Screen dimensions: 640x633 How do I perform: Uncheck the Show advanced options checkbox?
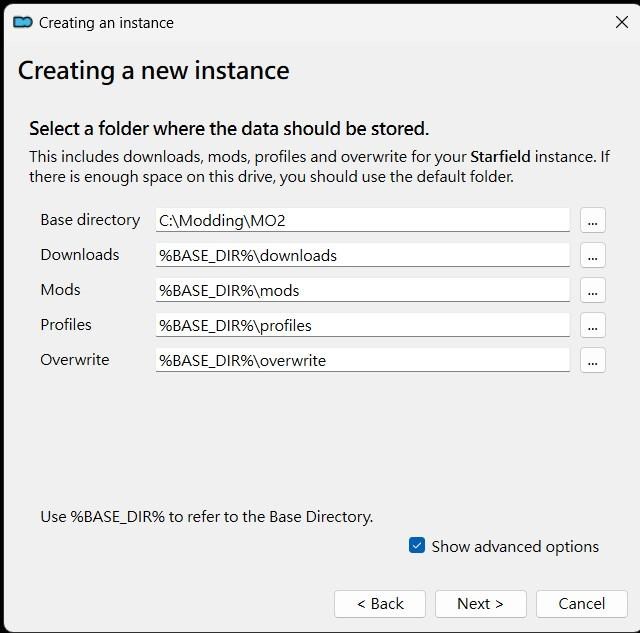pyautogui.click(x=417, y=545)
